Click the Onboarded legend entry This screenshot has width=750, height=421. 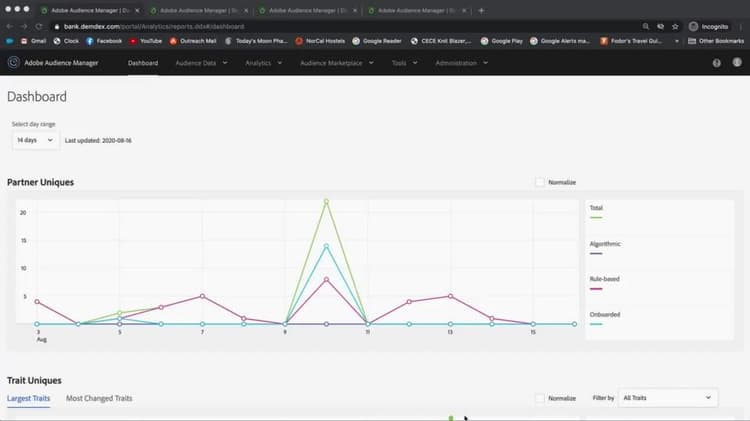tap(605, 319)
